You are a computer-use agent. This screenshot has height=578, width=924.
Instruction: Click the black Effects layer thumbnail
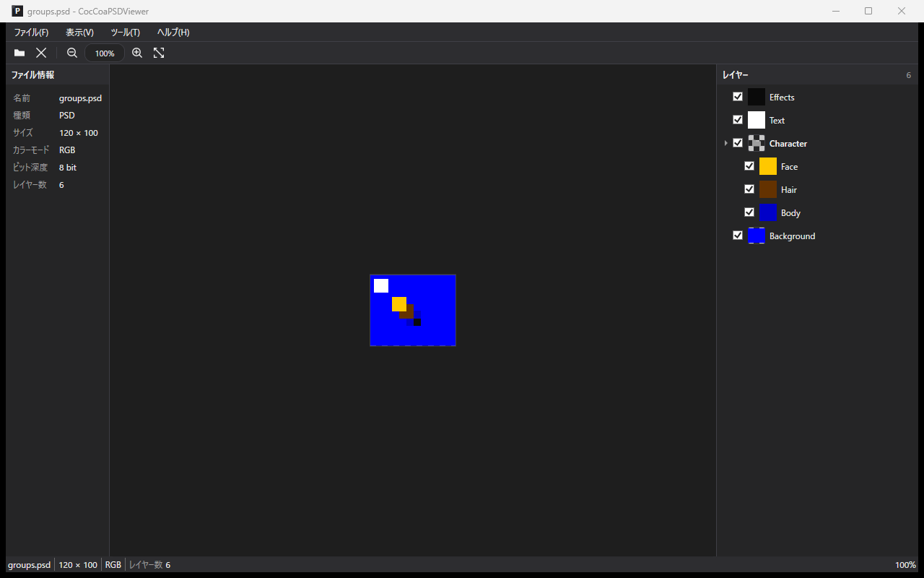pyautogui.click(x=757, y=97)
